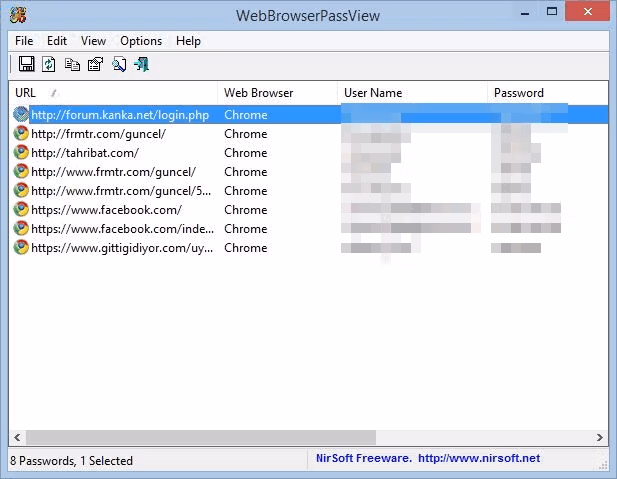Select the http://www.frmtr.com/guncel/ entry

(113, 172)
